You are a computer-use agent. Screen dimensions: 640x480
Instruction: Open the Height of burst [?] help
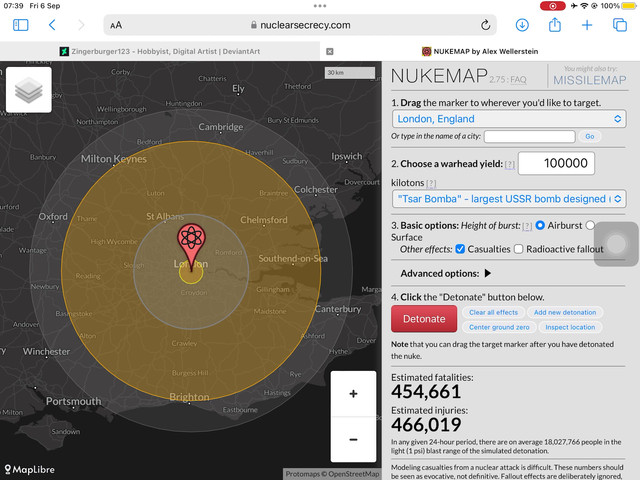(527, 226)
